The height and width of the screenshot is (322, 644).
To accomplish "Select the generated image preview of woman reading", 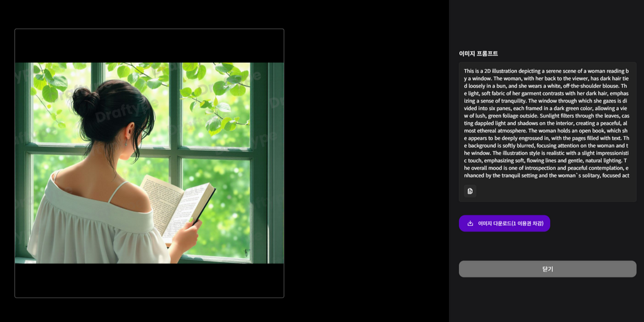I will point(150,163).
